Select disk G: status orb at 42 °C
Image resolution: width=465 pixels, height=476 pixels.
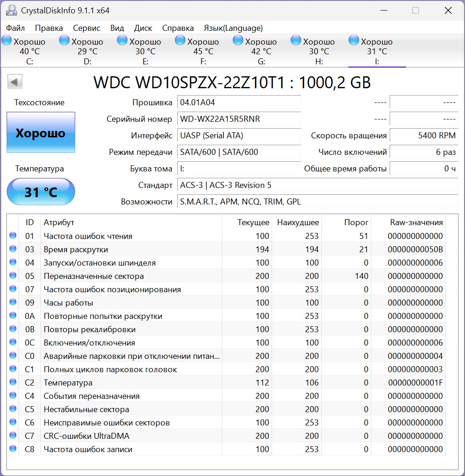[x=238, y=40]
